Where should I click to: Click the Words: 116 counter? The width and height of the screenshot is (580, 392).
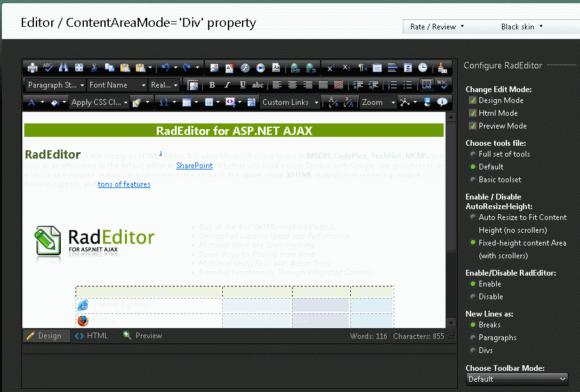pyautogui.click(x=368, y=336)
